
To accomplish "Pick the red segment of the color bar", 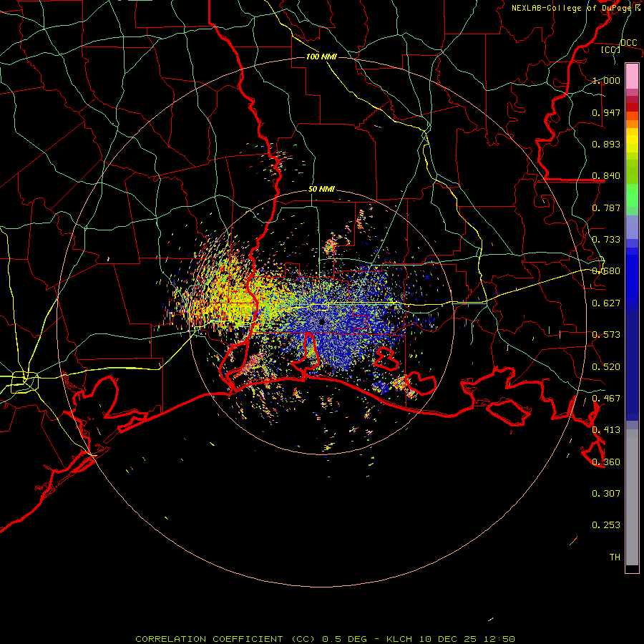I will (632, 107).
